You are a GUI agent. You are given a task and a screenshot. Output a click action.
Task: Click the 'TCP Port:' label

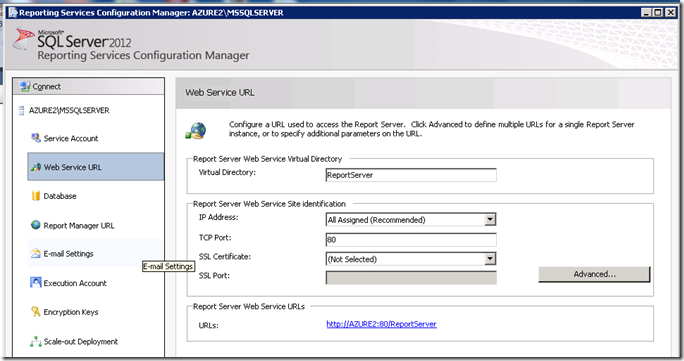(215, 238)
